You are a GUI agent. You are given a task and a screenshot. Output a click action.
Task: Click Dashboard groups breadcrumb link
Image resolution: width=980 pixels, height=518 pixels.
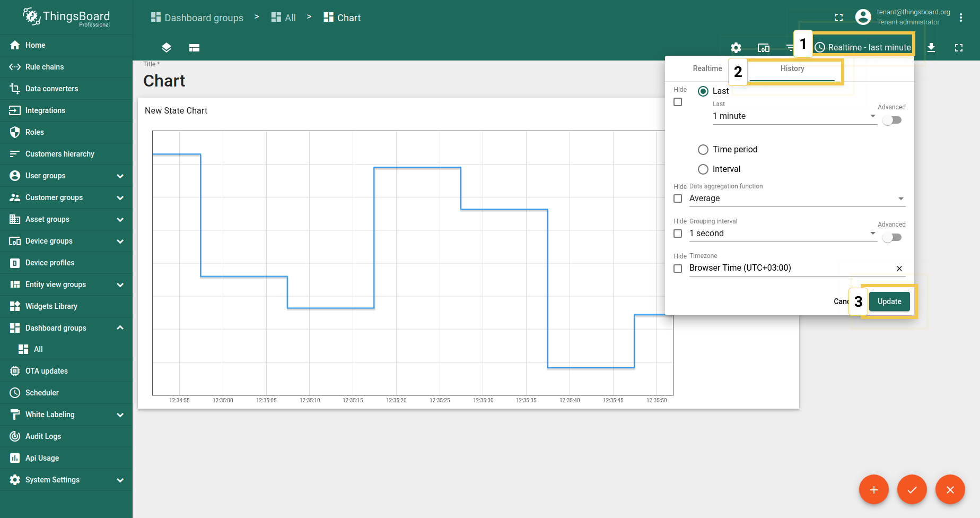(x=197, y=18)
